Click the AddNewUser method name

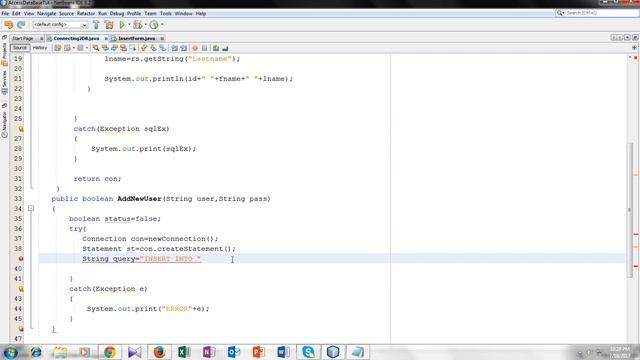click(139, 199)
